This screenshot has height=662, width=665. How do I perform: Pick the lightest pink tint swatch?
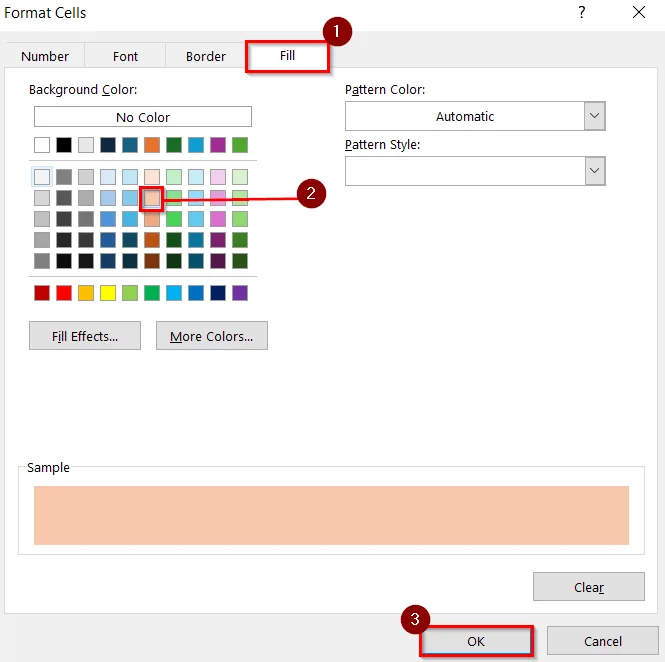click(x=218, y=177)
